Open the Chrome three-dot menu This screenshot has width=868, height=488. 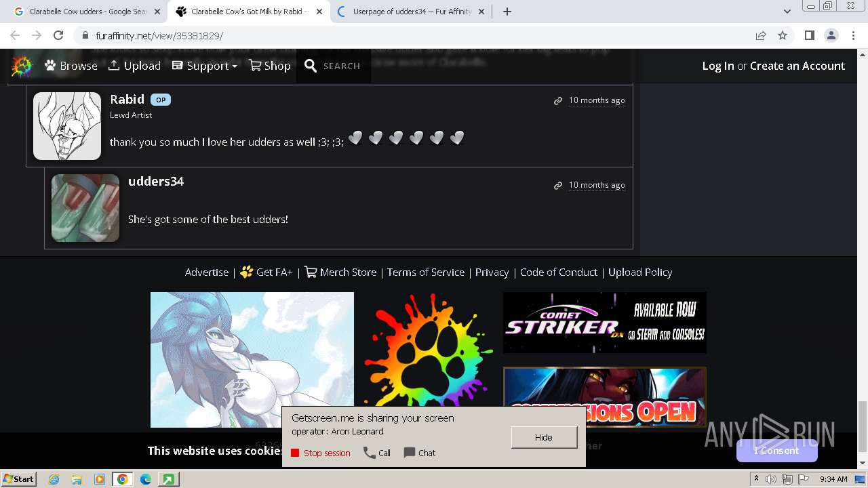pyautogui.click(x=852, y=35)
